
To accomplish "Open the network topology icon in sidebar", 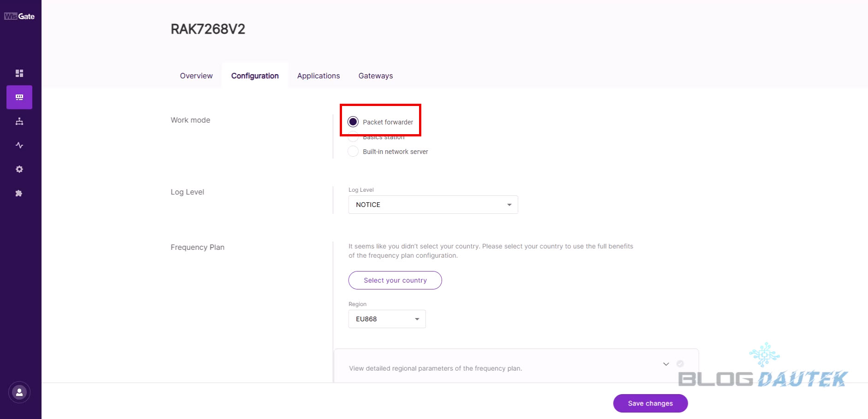I will pos(19,121).
